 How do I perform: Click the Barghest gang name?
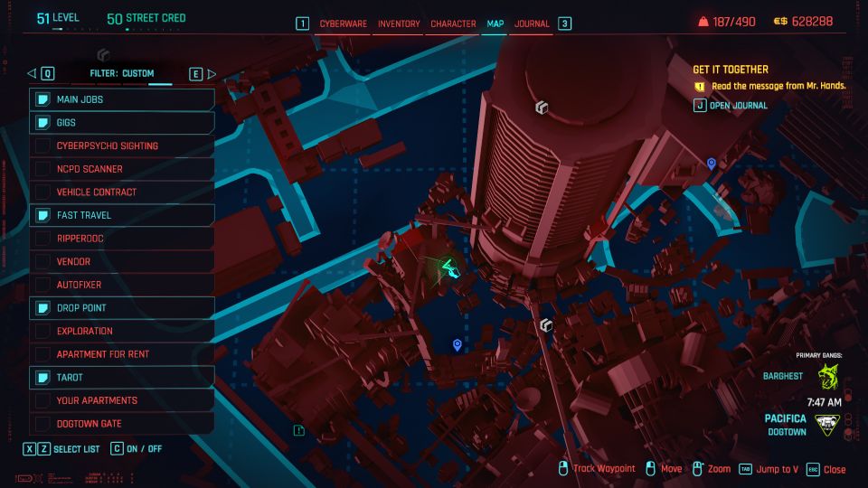click(x=783, y=376)
